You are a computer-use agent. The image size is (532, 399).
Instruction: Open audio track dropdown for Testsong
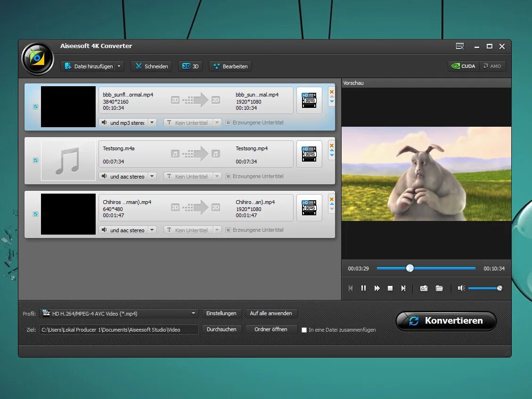coord(152,176)
